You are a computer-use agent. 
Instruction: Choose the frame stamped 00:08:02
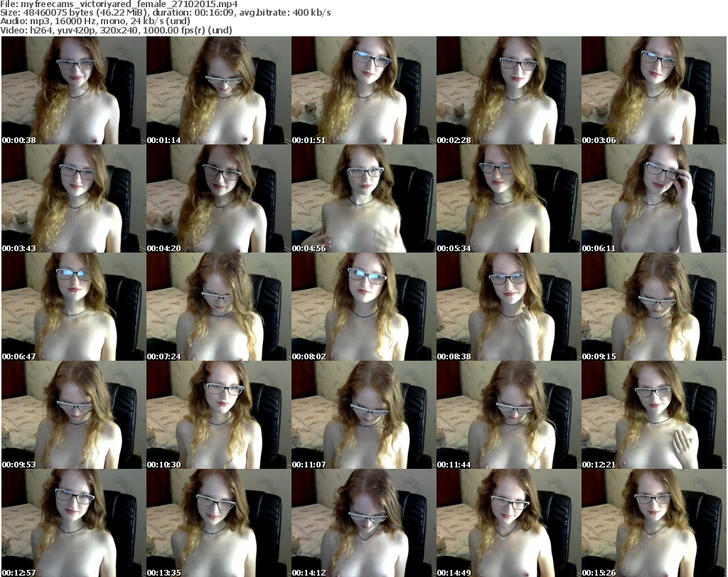[x=363, y=307]
